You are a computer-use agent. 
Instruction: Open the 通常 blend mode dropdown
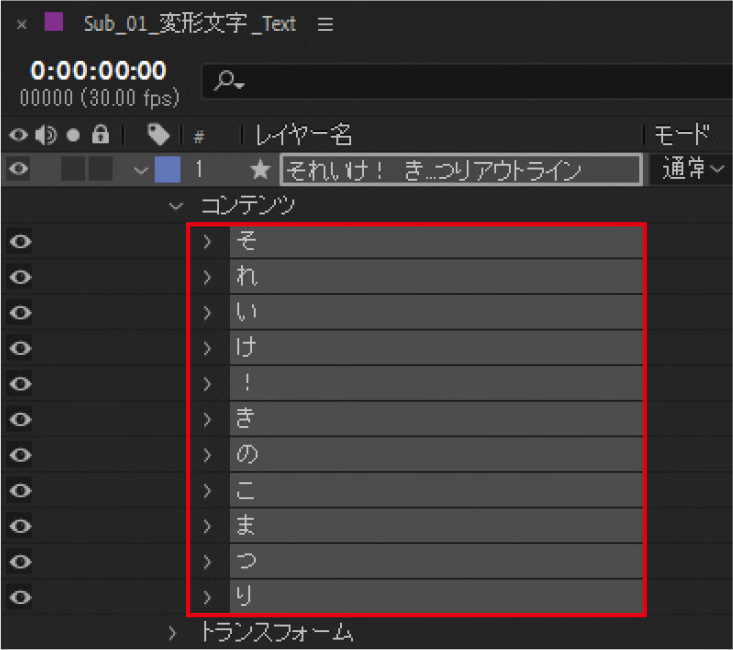[x=692, y=170]
